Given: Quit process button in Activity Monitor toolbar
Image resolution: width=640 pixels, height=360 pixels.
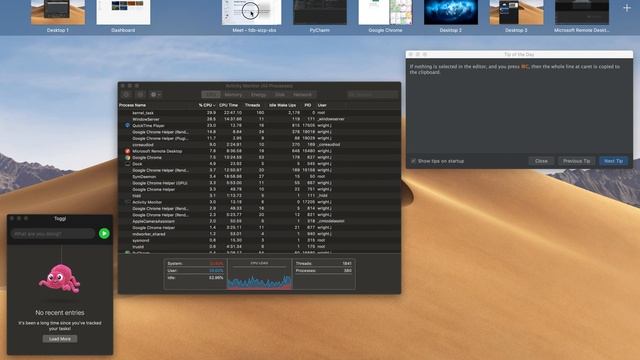Looking at the screenshot, I should pyautogui.click(x=127, y=95).
